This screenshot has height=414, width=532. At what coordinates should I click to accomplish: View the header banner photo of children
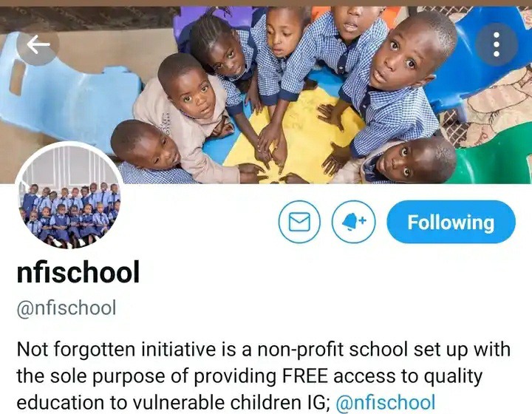(x=266, y=95)
